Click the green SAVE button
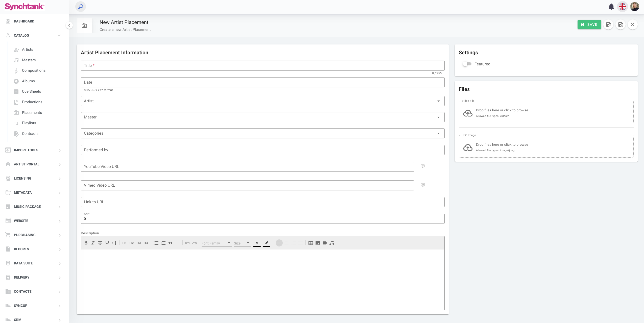This screenshot has height=323, width=644. (589, 24)
